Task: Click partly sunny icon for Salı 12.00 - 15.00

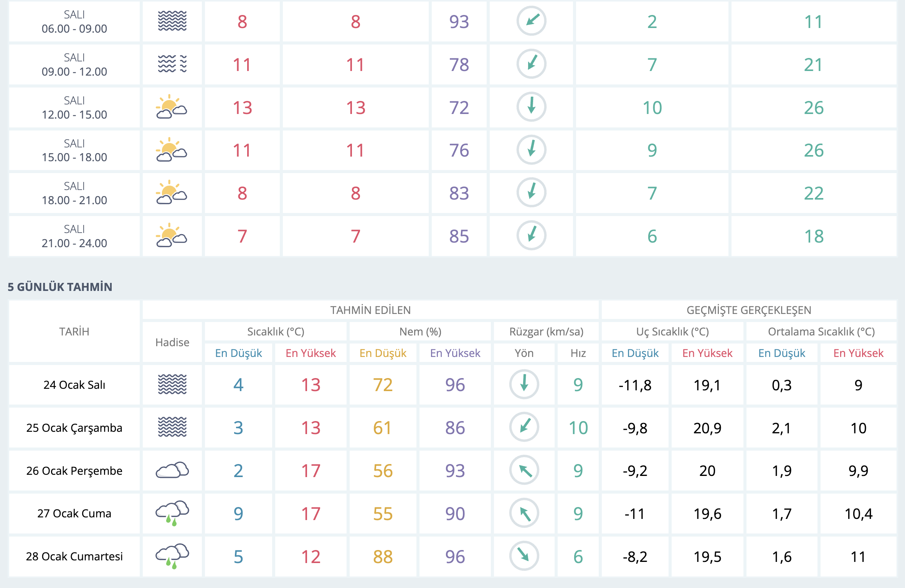Action: tap(172, 107)
